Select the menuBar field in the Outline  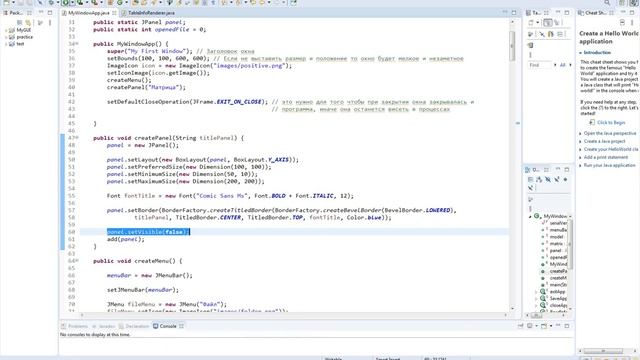(558, 230)
